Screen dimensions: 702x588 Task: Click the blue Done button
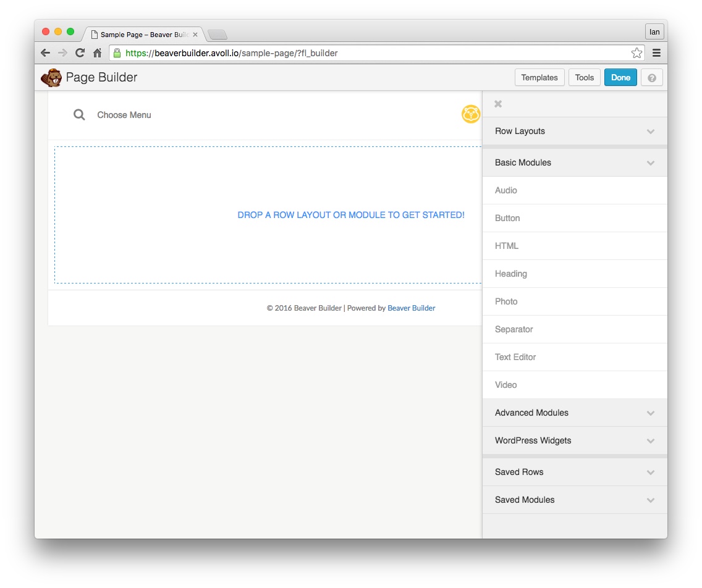[620, 77]
